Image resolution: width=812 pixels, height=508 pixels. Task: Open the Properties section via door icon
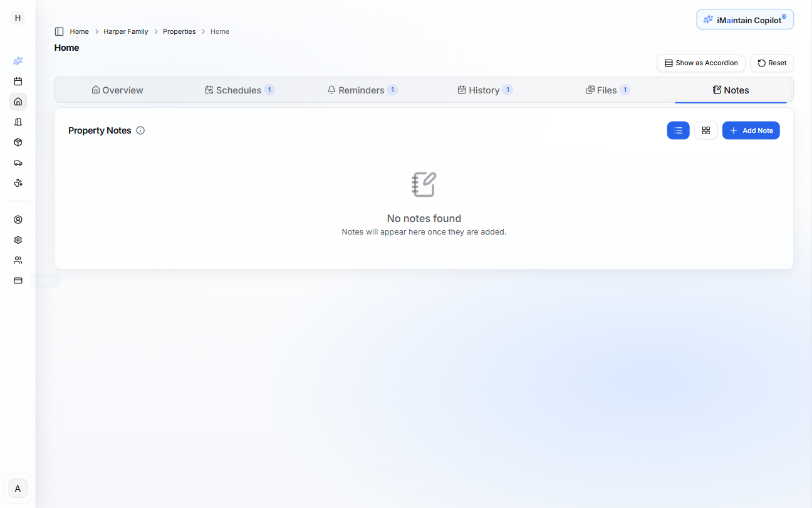tap(18, 122)
